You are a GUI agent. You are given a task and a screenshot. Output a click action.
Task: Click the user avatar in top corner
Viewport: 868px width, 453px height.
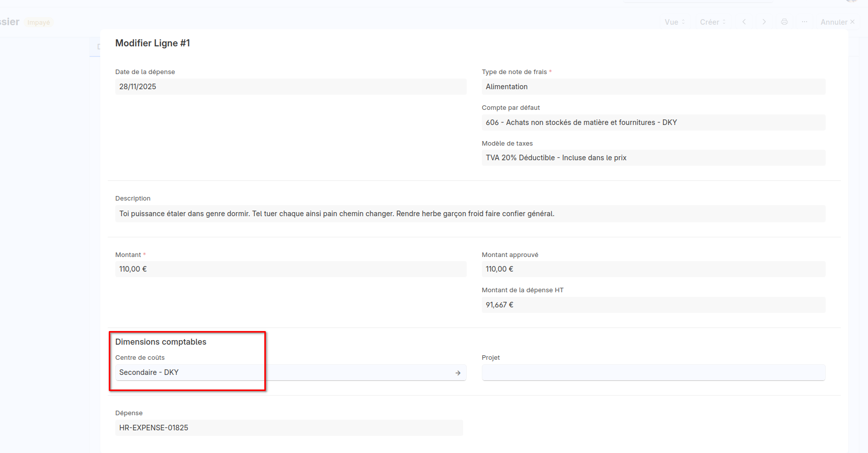click(851, 2)
